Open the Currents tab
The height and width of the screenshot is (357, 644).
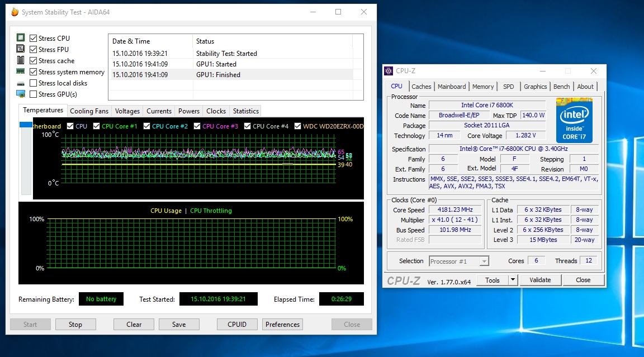pos(159,111)
